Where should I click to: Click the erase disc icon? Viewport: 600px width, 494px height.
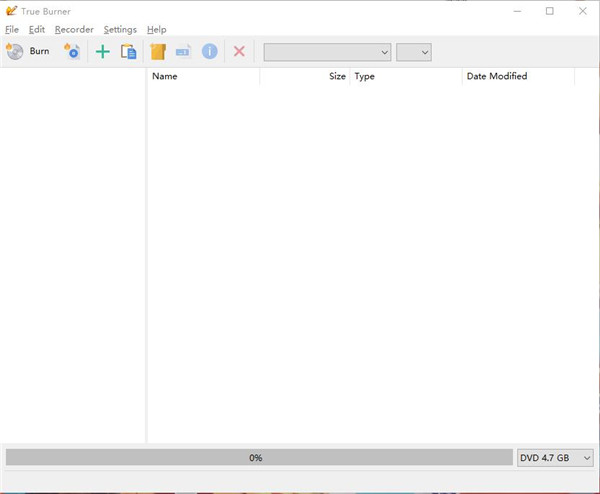click(x=72, y=51)
